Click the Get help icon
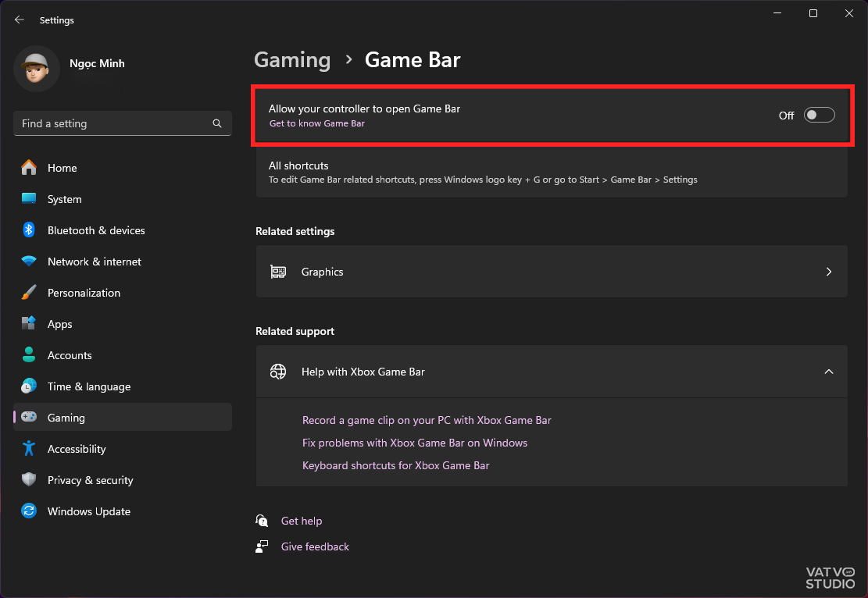Viewport: 868px width, 598px height. tap(262, 521)
